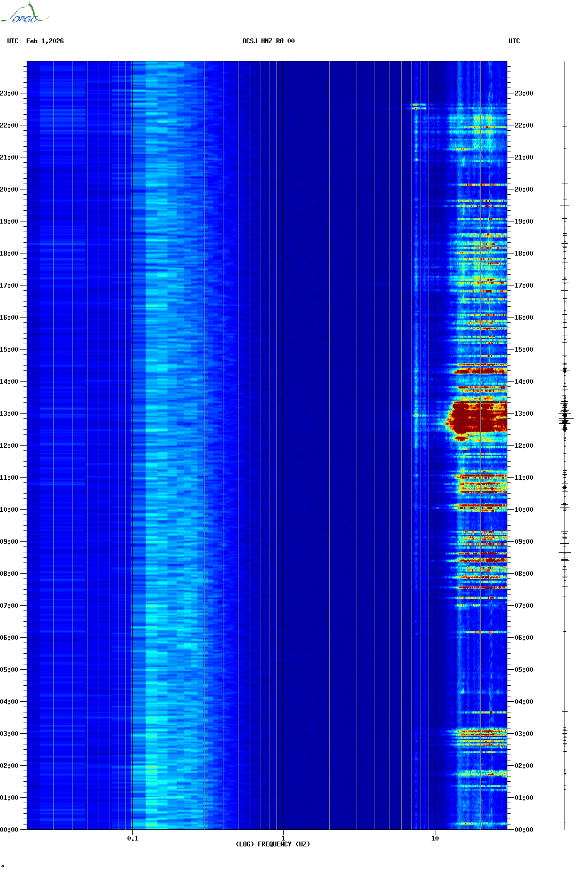Click the (LOG) FREQUENCY (HZ) axis label
Viewport: 588px width, 872px height.
pyautogui.click(x=273, y=844)
